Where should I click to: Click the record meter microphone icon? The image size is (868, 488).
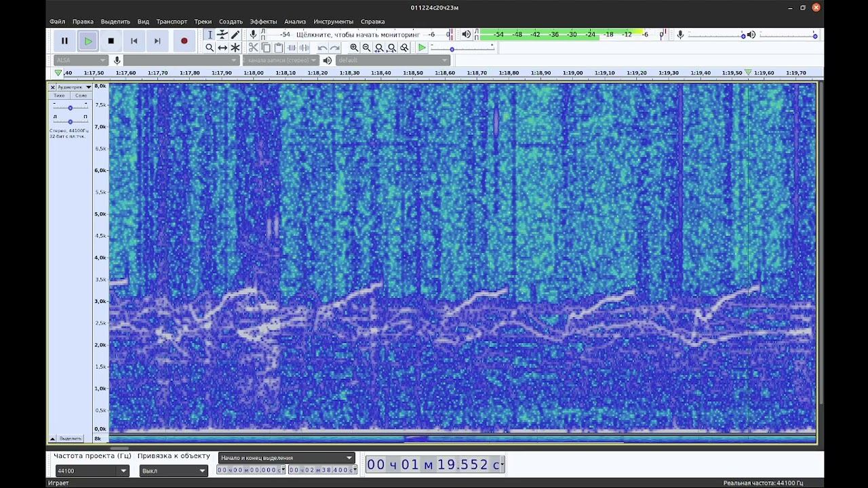pos(254,34)
